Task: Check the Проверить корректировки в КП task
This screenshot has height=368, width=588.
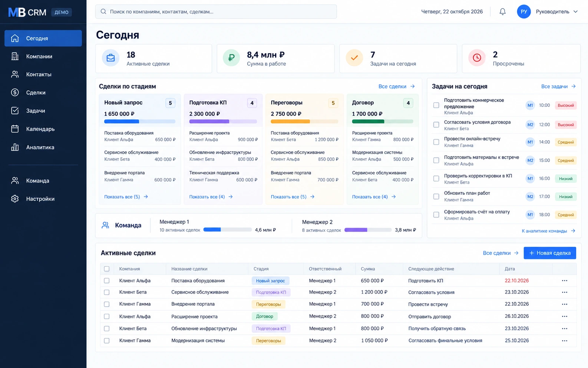Action: 436,178
